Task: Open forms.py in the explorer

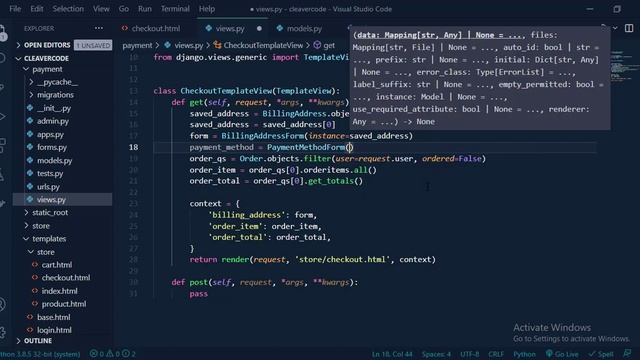Action: tap(52, 147)
